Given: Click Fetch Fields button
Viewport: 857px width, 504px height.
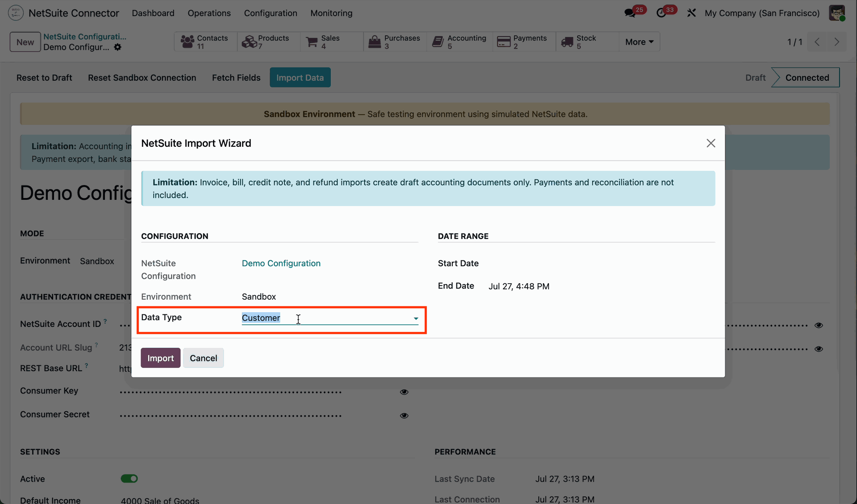Looking at the screenshot, I should coord(236,78).
